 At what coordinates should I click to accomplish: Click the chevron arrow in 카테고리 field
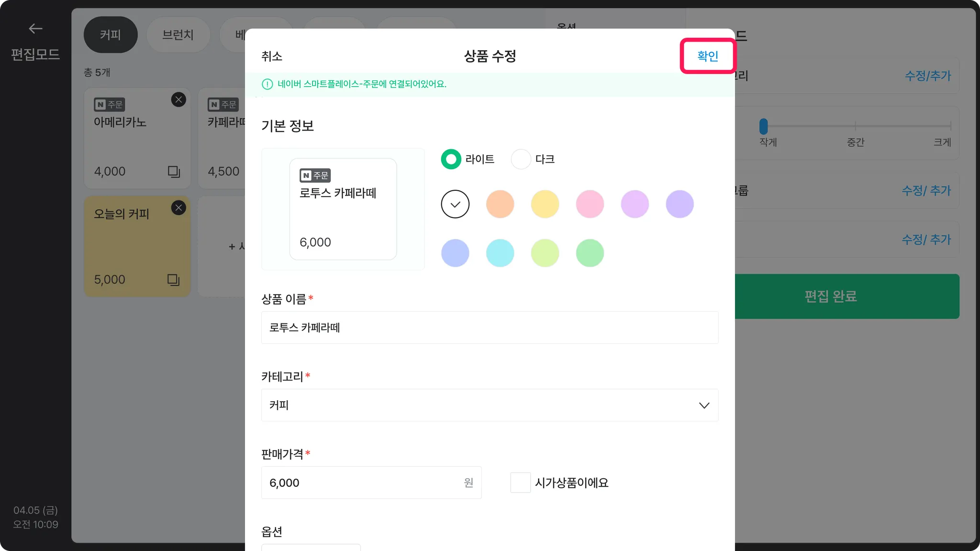coord(704,405)
